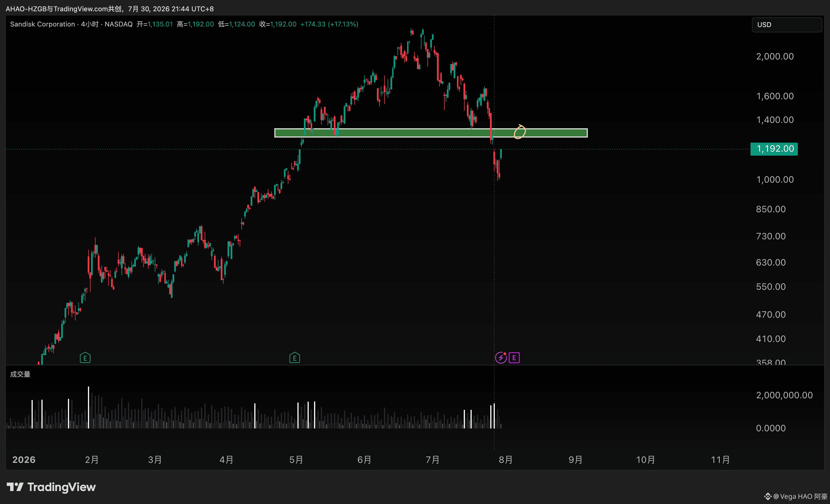
Task: Click the 7月 time axis label
Action: [x=432, y=460]
